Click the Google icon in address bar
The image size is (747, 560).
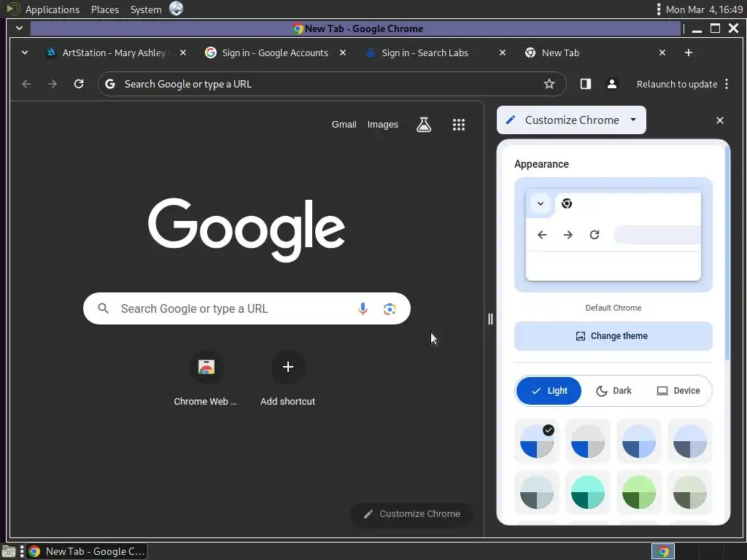point(110,85)
